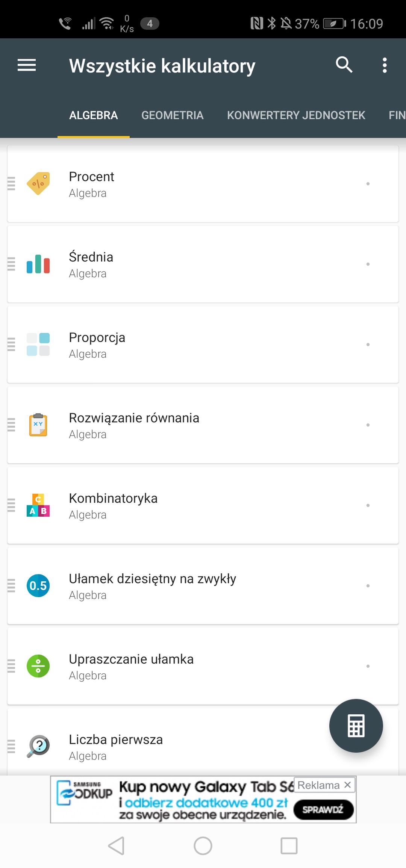Grab the reorder handle beside Proporcja
The height and width of the screenshot is (868, 406).
11,345
